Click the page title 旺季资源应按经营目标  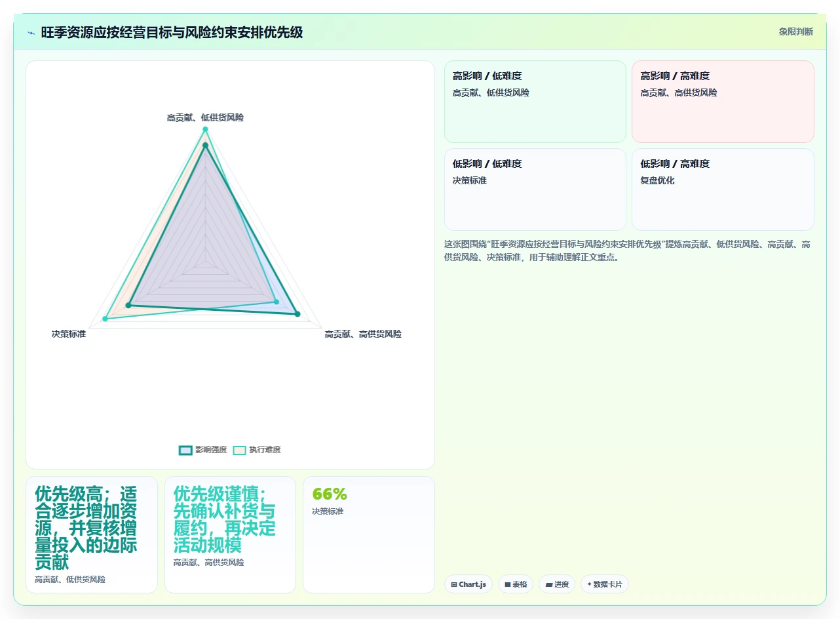coord(172,32)
